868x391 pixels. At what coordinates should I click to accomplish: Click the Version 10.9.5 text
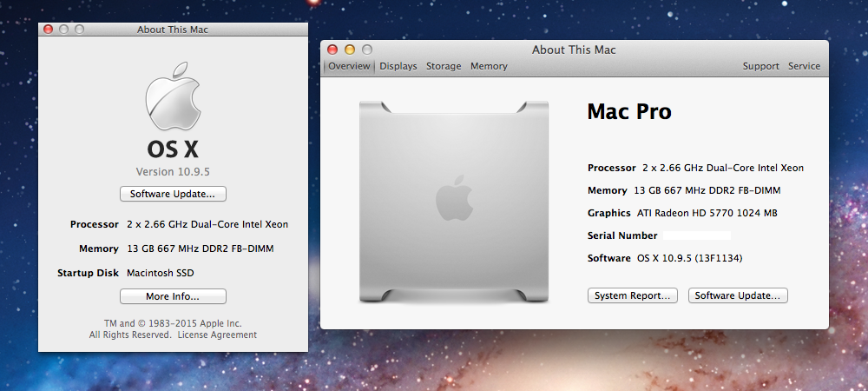(173, 172)
